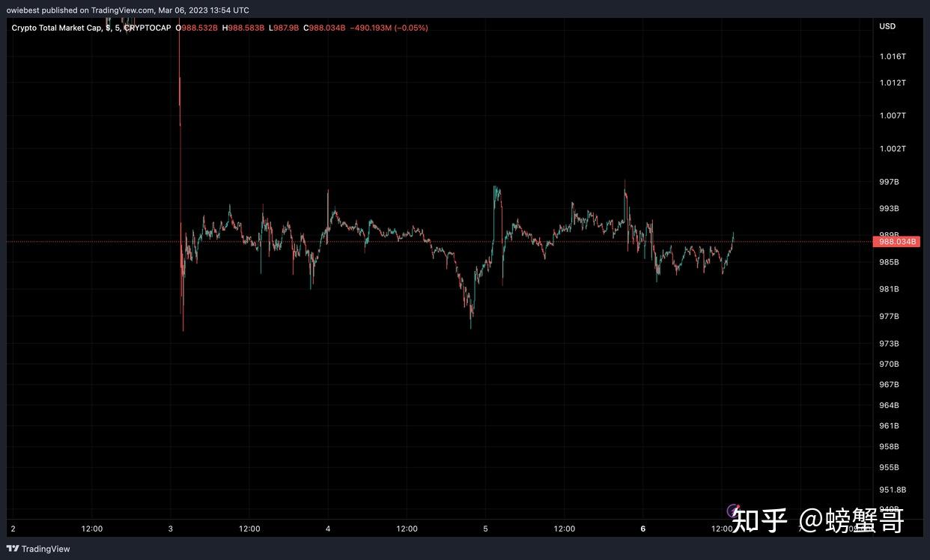930x560 pixels.
Task: Click day 6 on the time axis
Action: 643,529
